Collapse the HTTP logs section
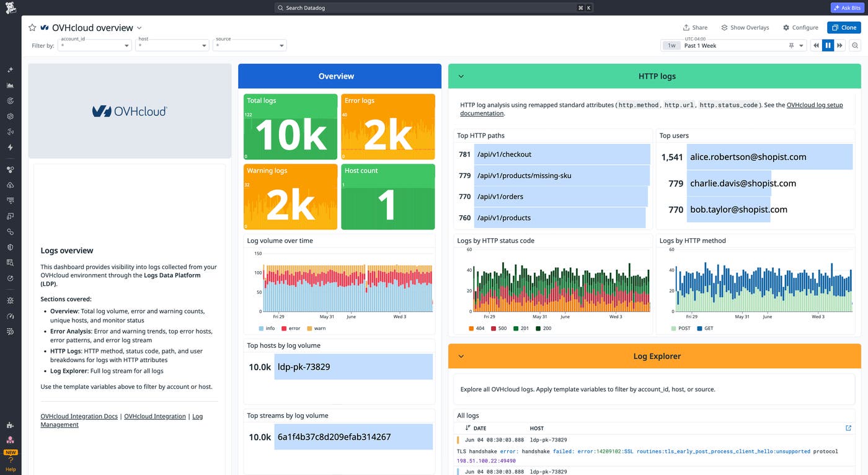Image resolution: width=868 pixels, height=475 pixels. 461,76
